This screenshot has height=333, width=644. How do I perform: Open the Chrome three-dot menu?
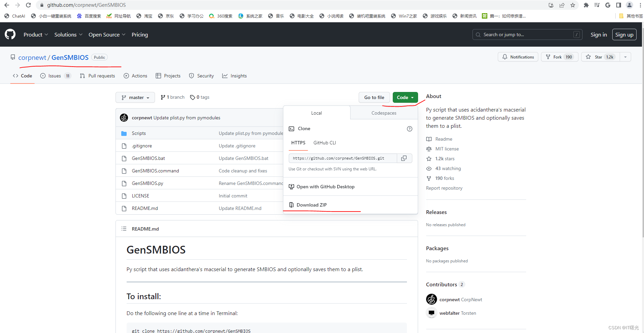(x=640, y=5)
